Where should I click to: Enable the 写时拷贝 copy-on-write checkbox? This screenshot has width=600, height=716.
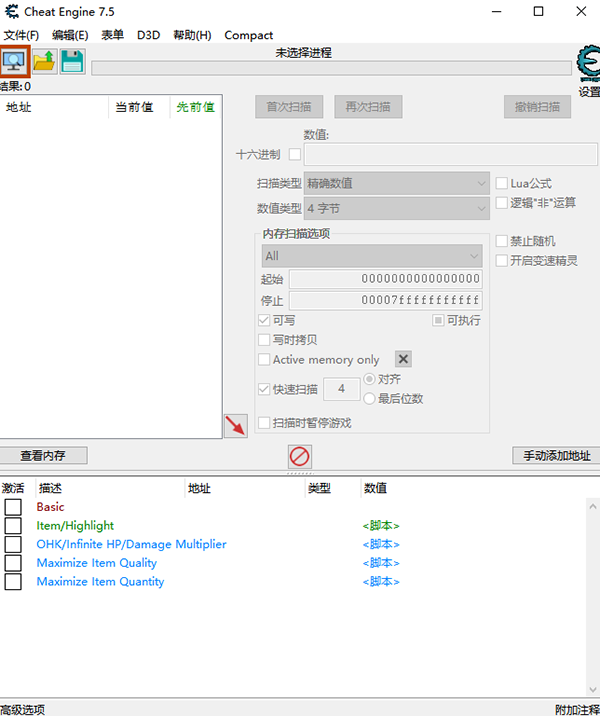[264, 340]
